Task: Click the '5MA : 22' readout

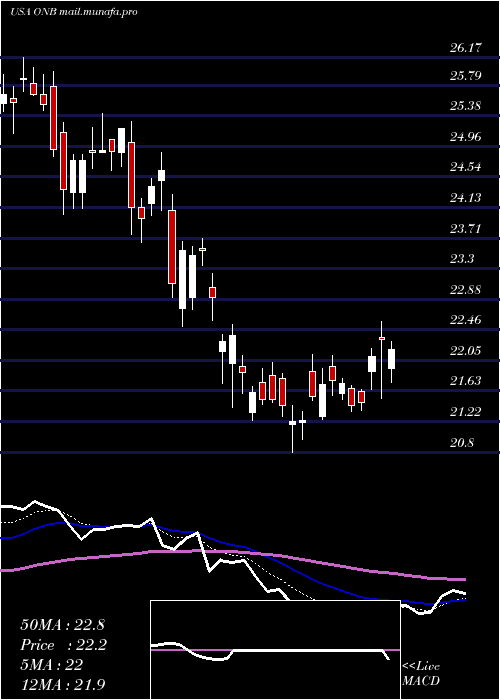Action: pos(51,665)
